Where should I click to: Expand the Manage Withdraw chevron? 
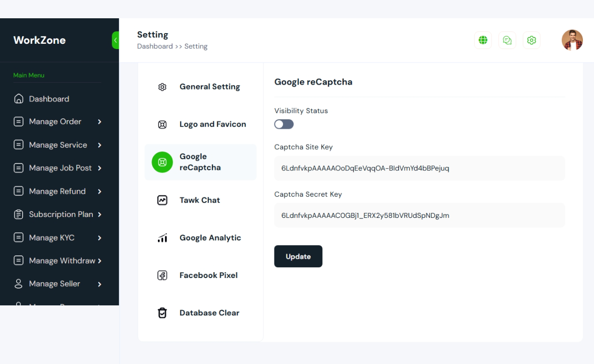coord(100,261)
